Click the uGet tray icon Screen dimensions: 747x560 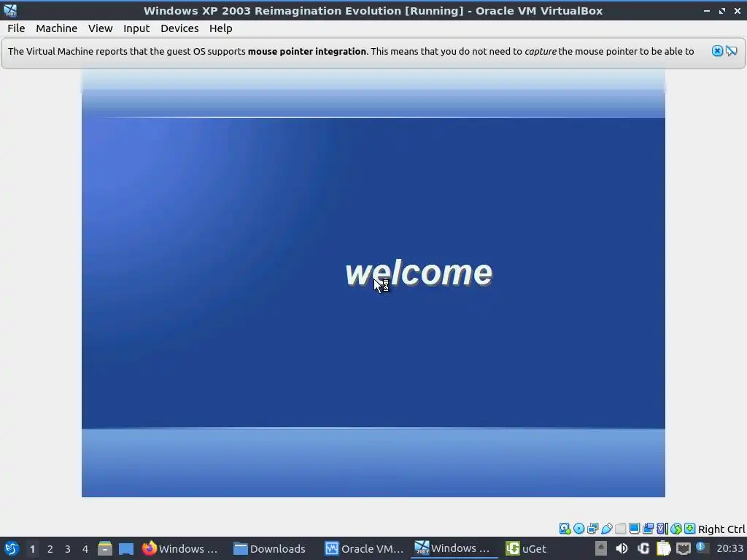[643, 548]
